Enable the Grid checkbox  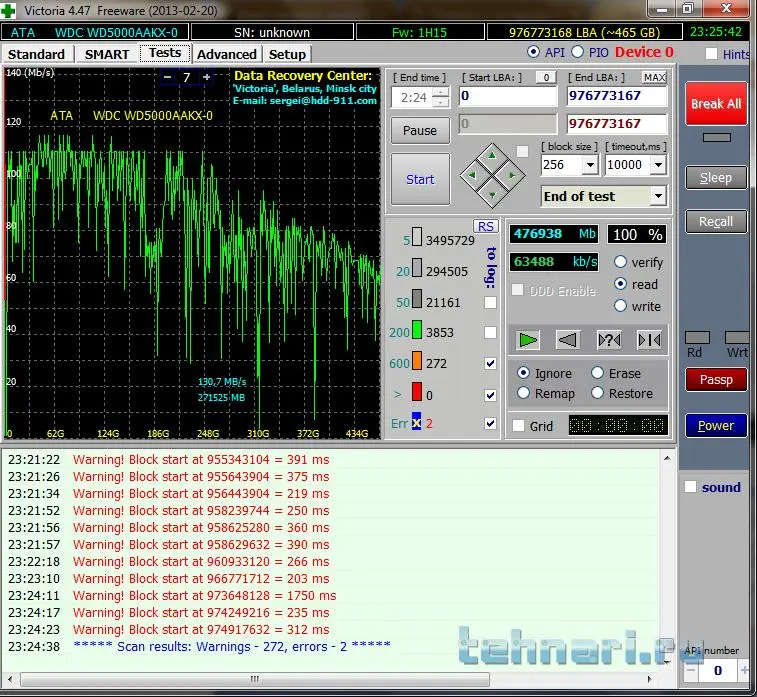pyautogui.click(x=518, y=426)
